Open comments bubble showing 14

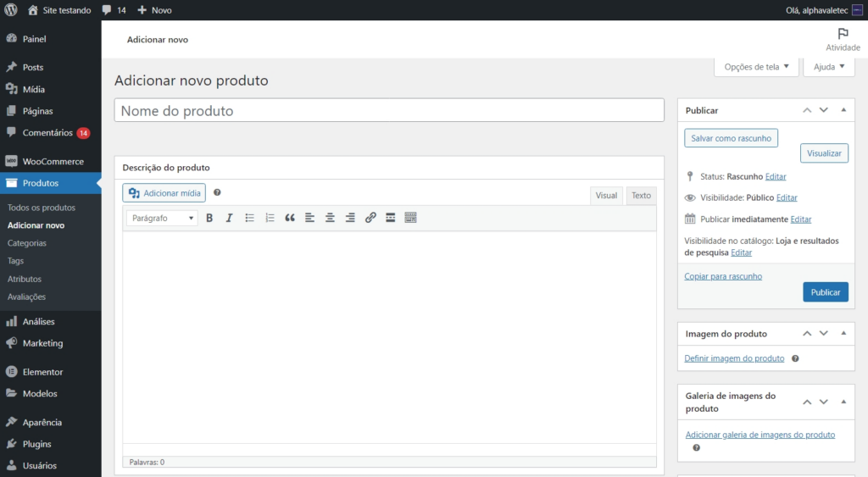pos(114,10)
